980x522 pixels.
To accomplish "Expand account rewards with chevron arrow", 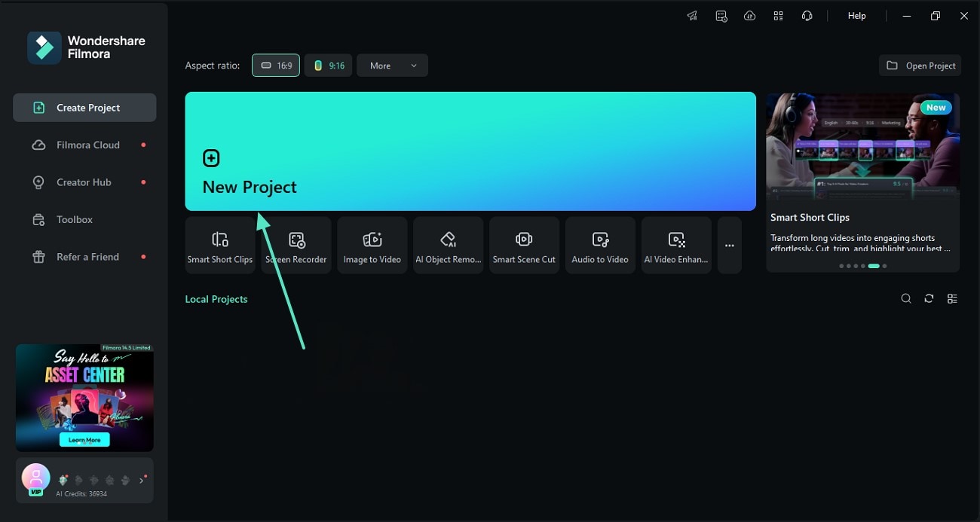I will tap(141, 480).
